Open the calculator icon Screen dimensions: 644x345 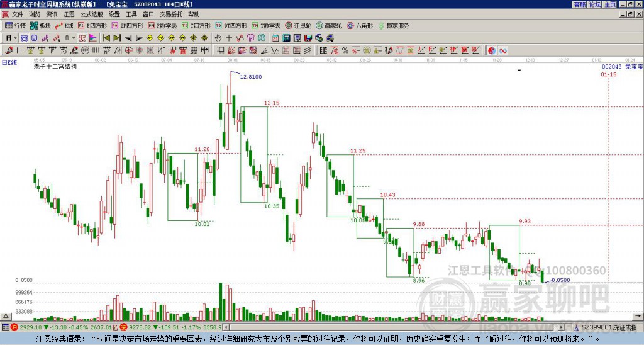(286, 38)
